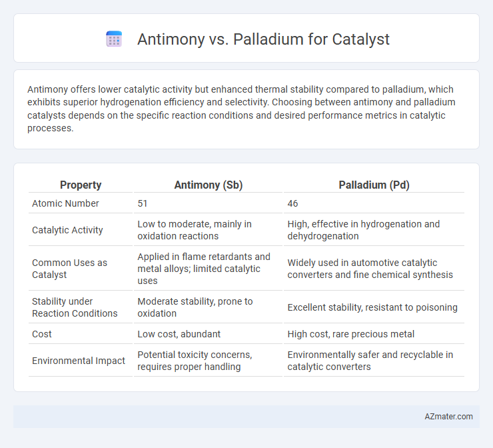Click the 'Property' column header
Screen dimensions: 493x448
(x=81, y=185)
